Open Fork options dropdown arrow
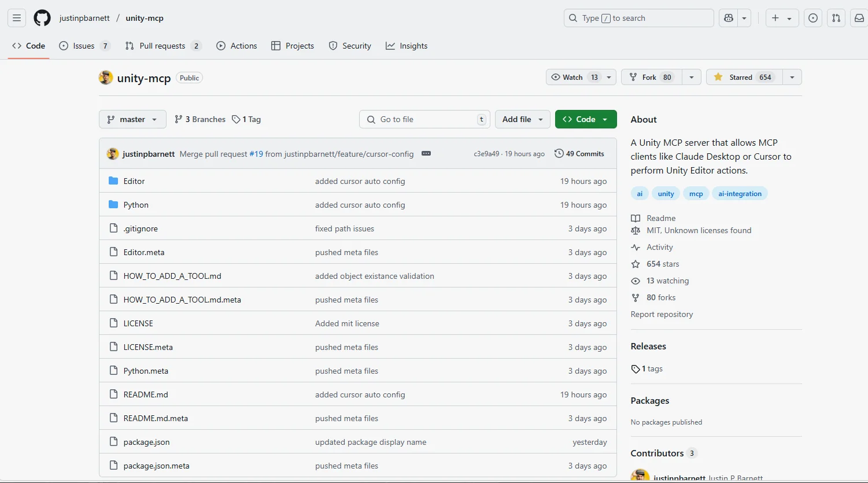Image resolution: width=868 pixels, height=483 pixels. coord(691,78)
